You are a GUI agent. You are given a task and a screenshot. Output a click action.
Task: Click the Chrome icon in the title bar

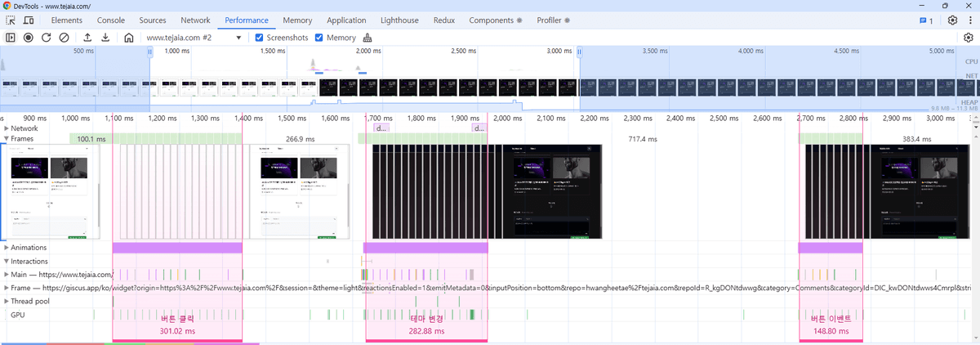point(7,6)
